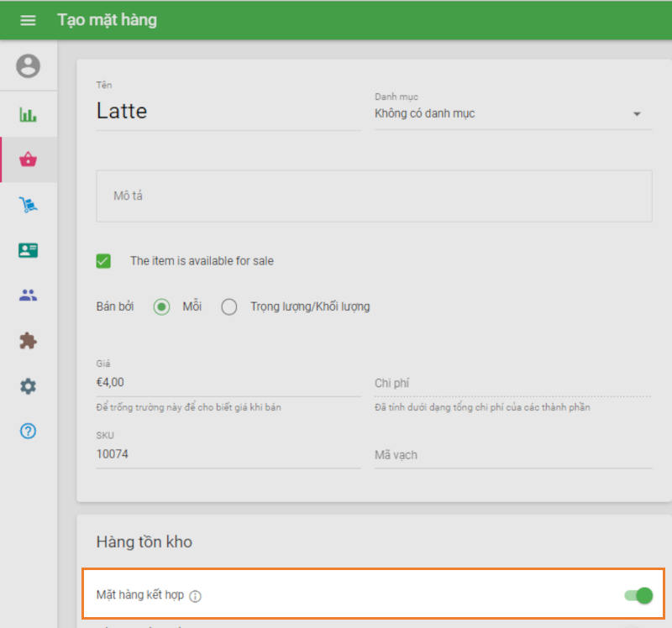Focus the Mã vạch barcode field
The image size is (672, 628).
[512, 455]
